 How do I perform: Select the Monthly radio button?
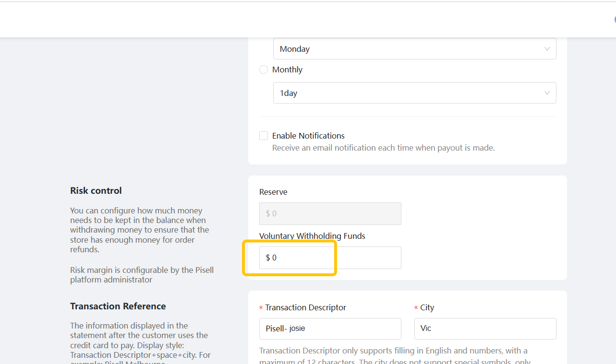(x=264, y=70)
